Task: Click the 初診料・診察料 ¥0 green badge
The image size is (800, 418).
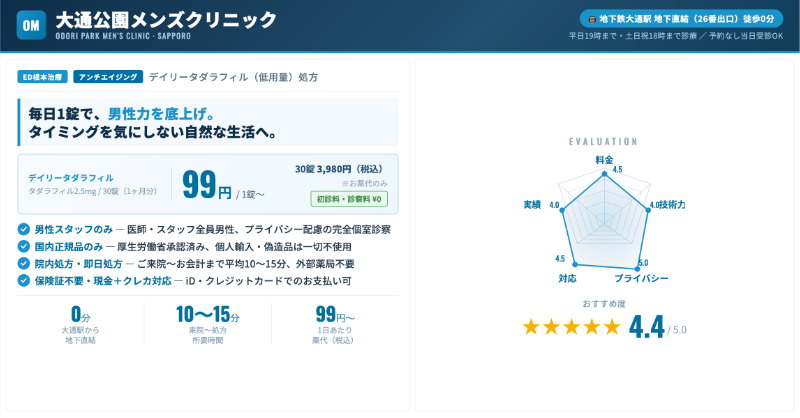Action: click(x=355, y=199)
